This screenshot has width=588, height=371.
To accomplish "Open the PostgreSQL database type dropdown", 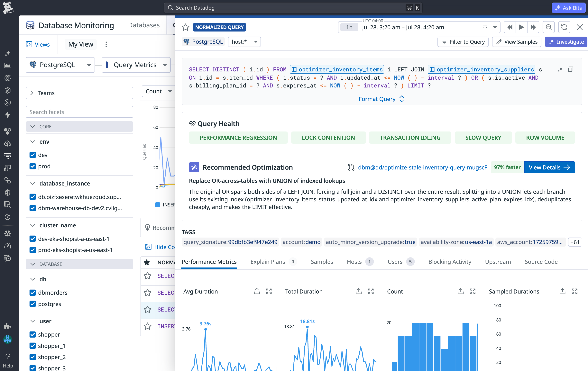I will pos(60,65).
